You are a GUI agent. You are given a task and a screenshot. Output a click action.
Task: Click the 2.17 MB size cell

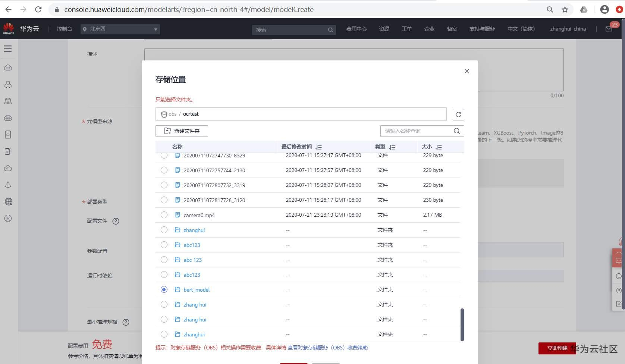pyautogui.click(x=432, y=215)
